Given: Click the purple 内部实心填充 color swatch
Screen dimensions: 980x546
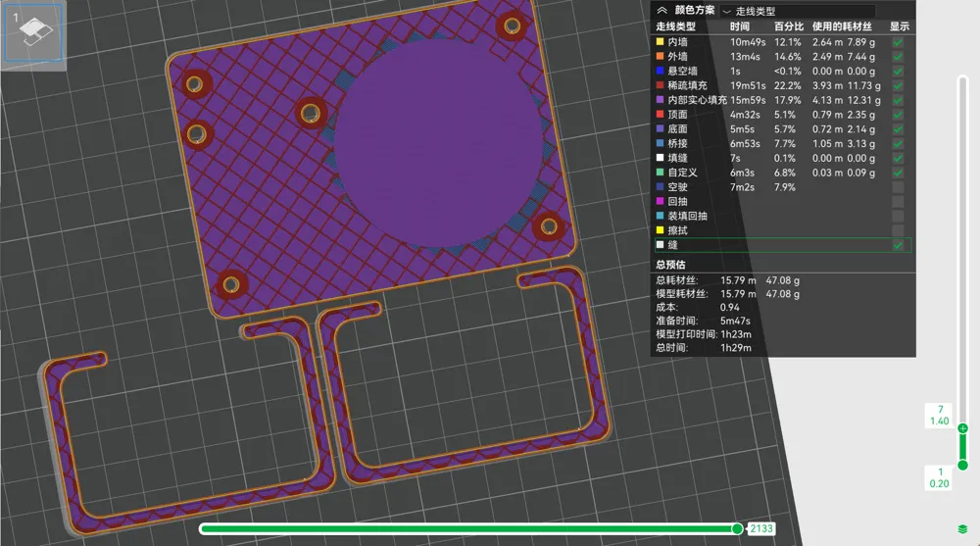Looking at the screenshot, I should click(660, 99).
